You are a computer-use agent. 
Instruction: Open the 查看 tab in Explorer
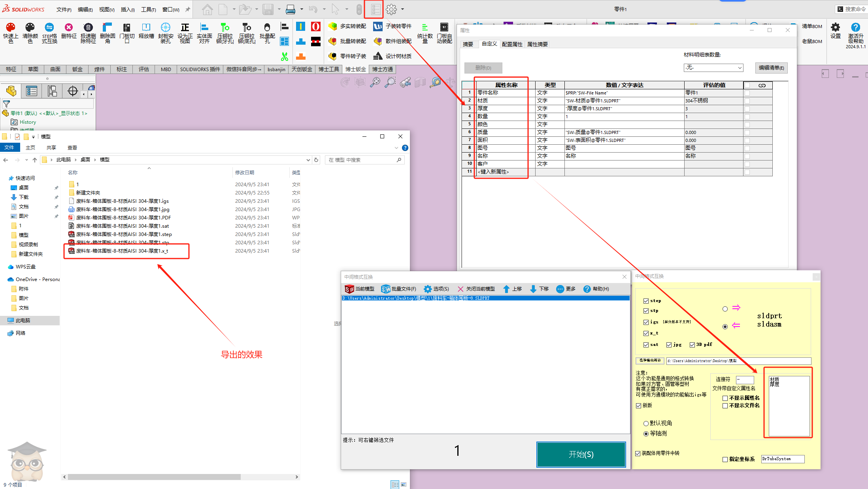pos(72,148)
